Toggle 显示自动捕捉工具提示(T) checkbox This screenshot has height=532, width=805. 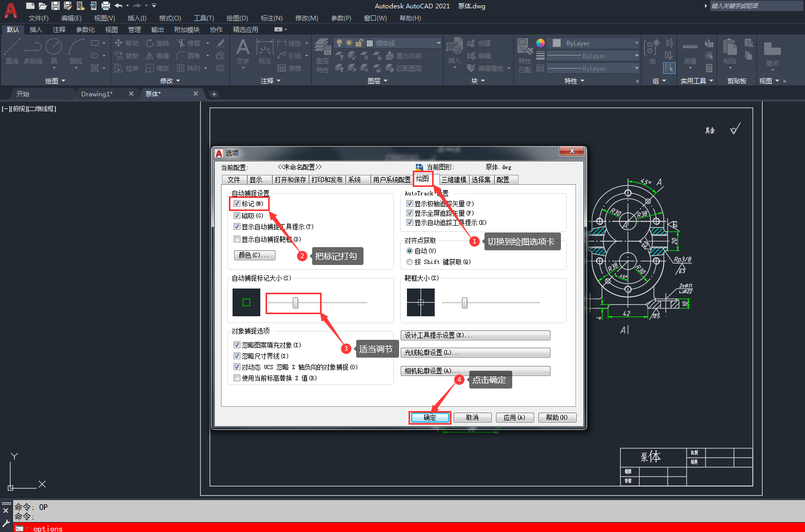[x=237, y=227]
